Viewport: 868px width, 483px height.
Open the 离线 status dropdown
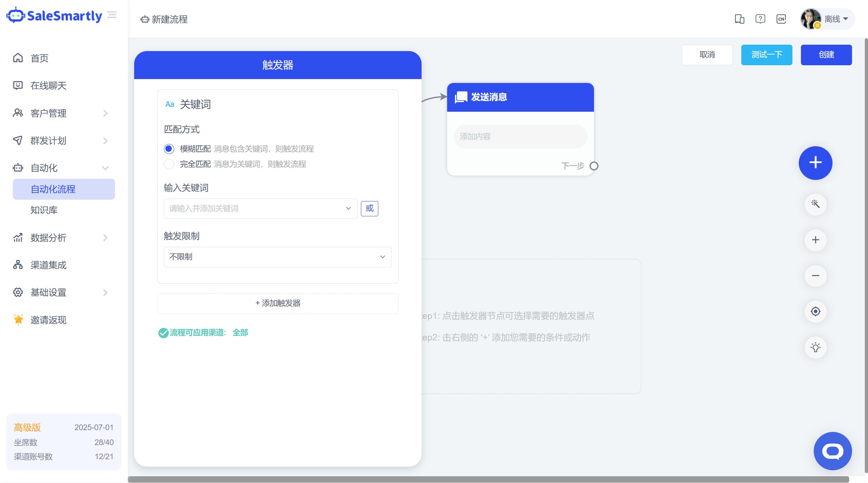(836, 19)
